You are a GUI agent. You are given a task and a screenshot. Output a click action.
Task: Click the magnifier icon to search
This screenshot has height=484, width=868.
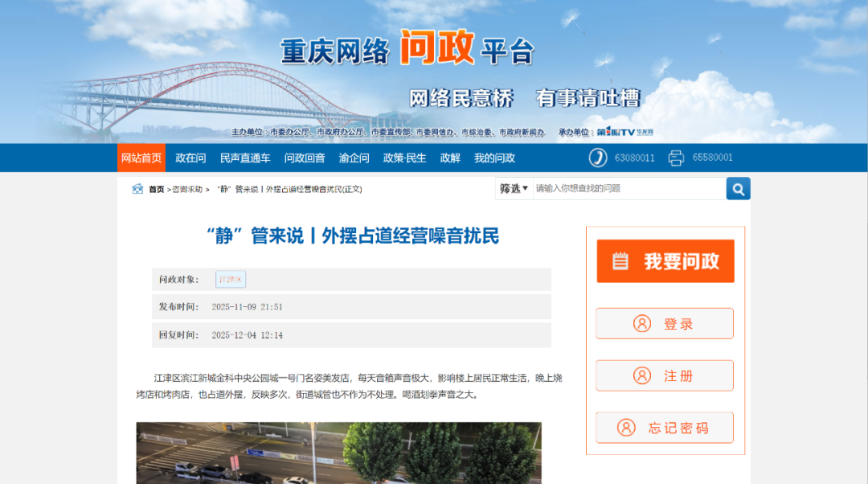738,188
